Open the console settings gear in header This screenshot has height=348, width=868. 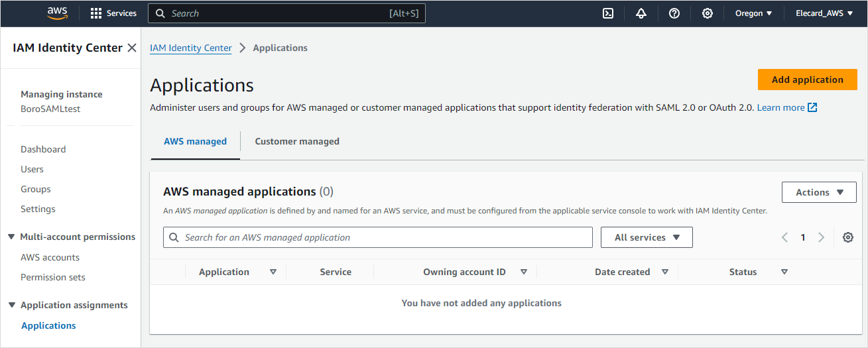click(708, 13)
